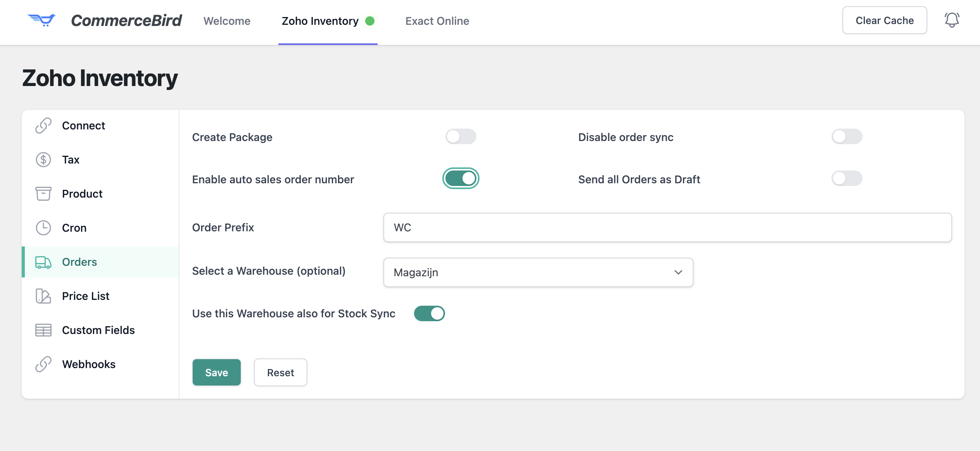Click the Cron clock icon

pos(43,228)
